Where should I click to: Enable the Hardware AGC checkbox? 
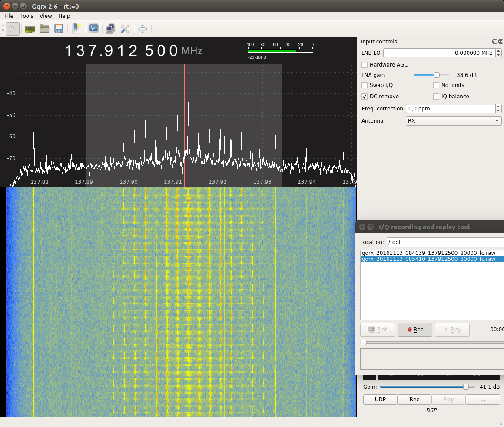pyautogui.click(x=365, y=65)
